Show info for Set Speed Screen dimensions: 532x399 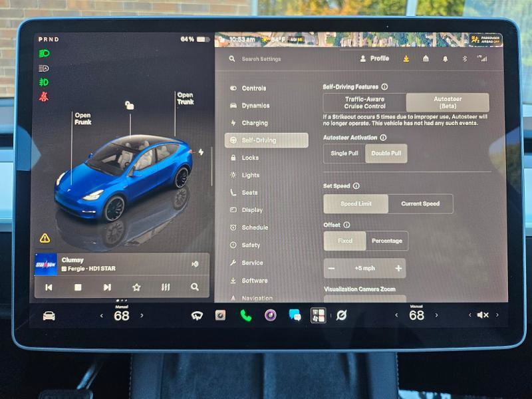[x=356, y=186]
